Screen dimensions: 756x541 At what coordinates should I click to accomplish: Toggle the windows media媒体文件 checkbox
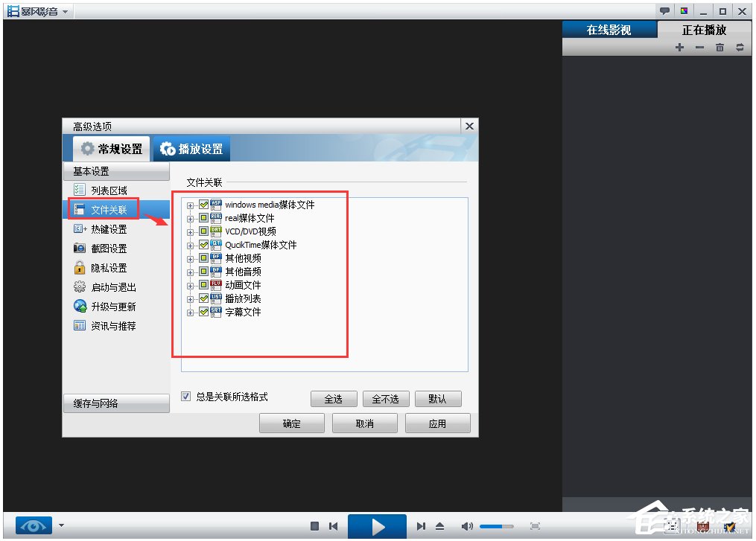pyautogui.click(x=204, y=205)
